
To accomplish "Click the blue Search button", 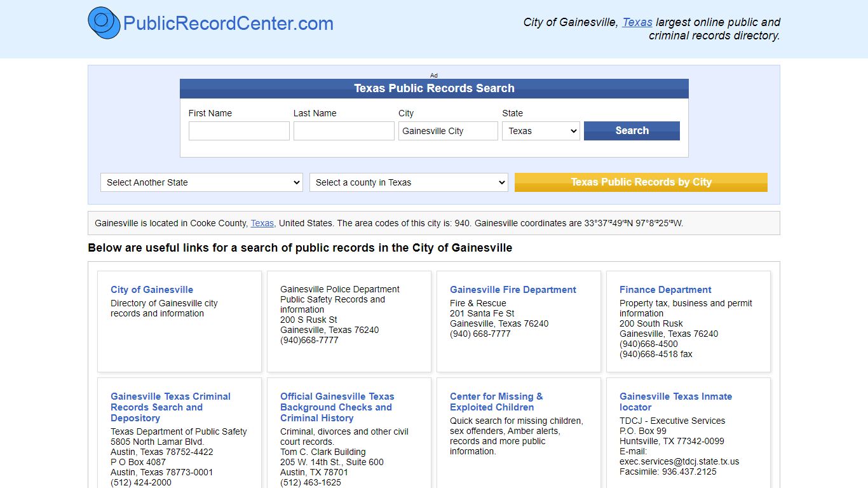I will coord(632,131).
